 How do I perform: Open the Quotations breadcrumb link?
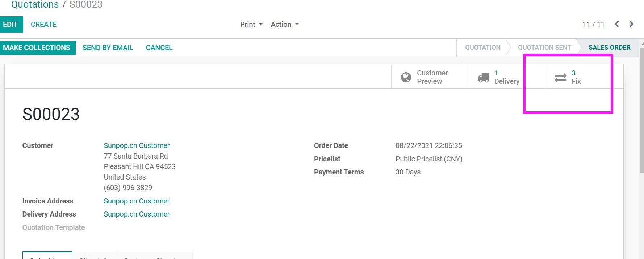35,5
